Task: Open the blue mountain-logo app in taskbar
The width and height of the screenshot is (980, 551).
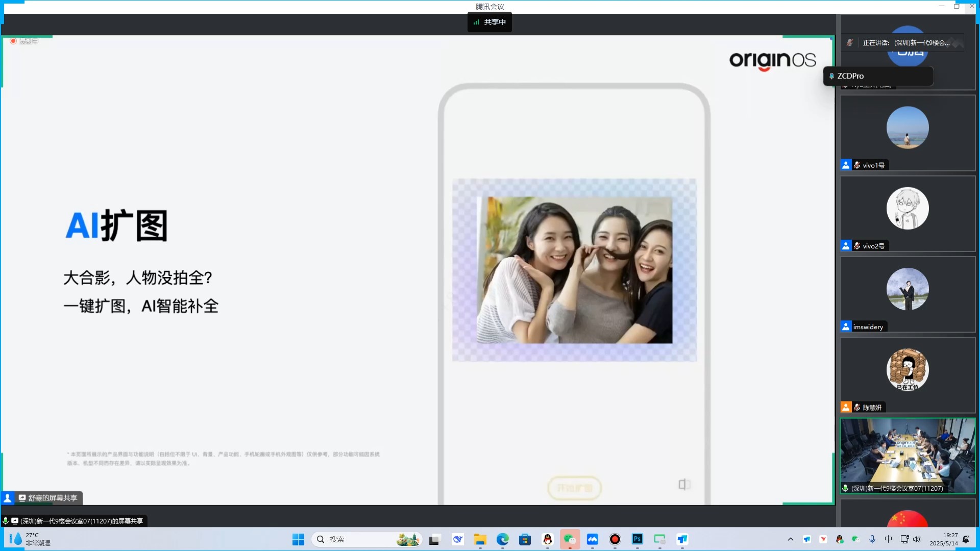Action: (593, 539)
